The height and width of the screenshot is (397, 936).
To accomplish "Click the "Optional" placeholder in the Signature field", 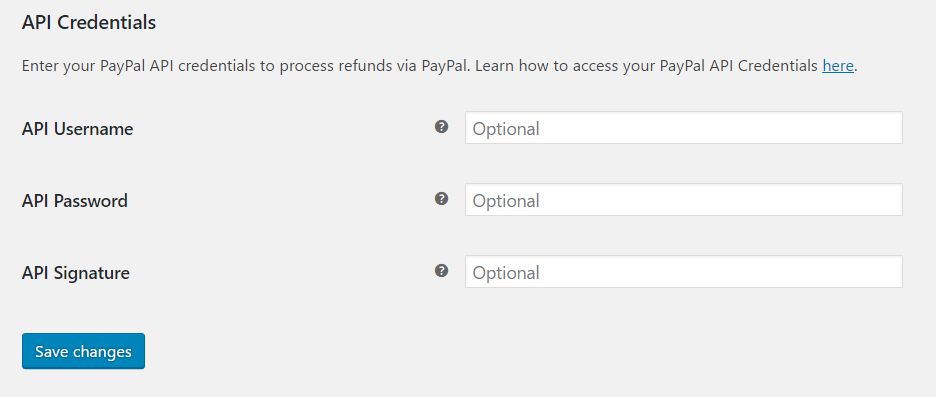I will 506,273.
